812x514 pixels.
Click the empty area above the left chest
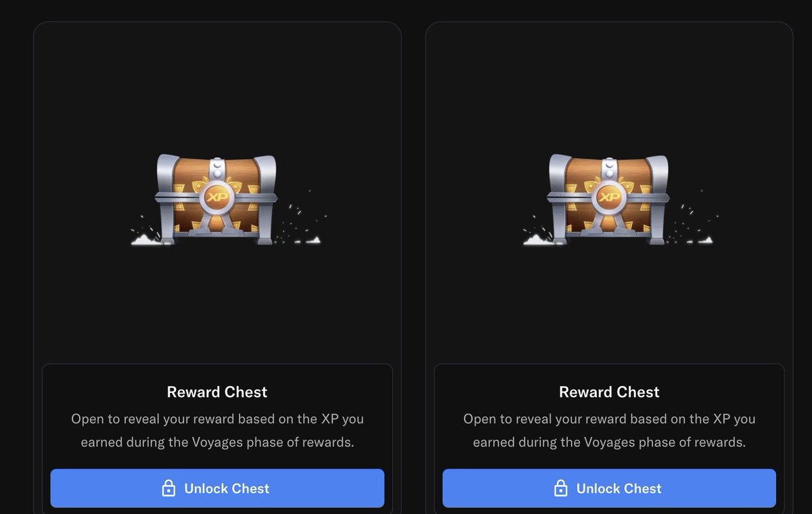pyautogui.click(x=217, y=88)
